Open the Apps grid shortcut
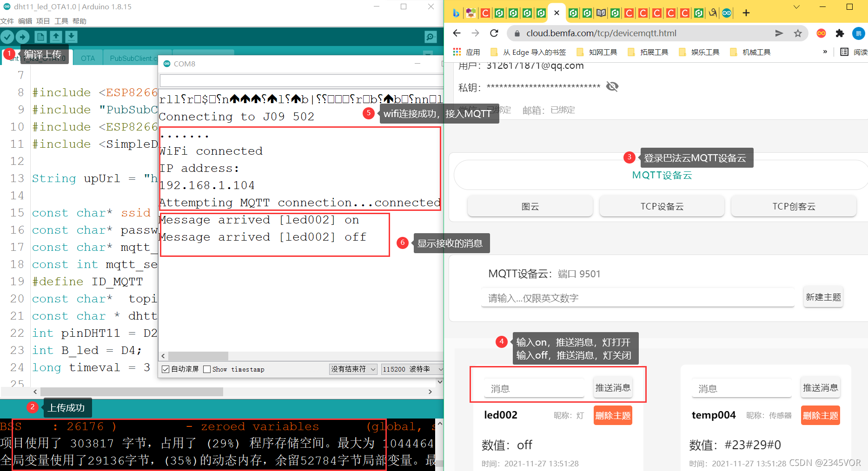 click(x=466, y=52)
